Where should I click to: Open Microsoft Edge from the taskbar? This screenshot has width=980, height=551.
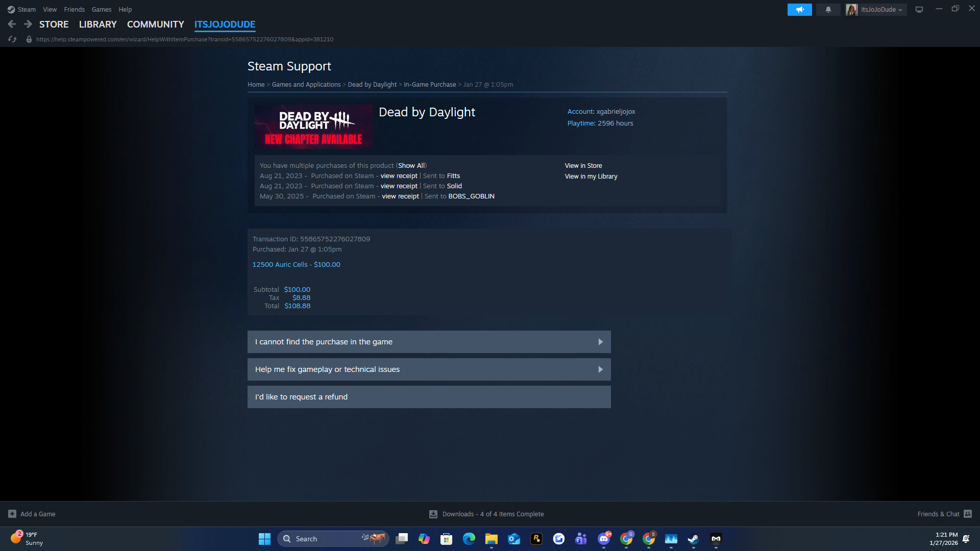pos(469,539)
